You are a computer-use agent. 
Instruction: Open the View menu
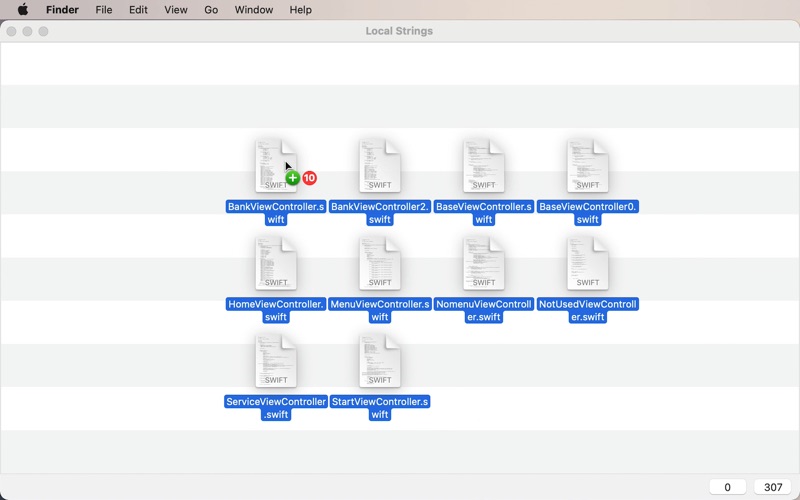click(x=176, y=10)
